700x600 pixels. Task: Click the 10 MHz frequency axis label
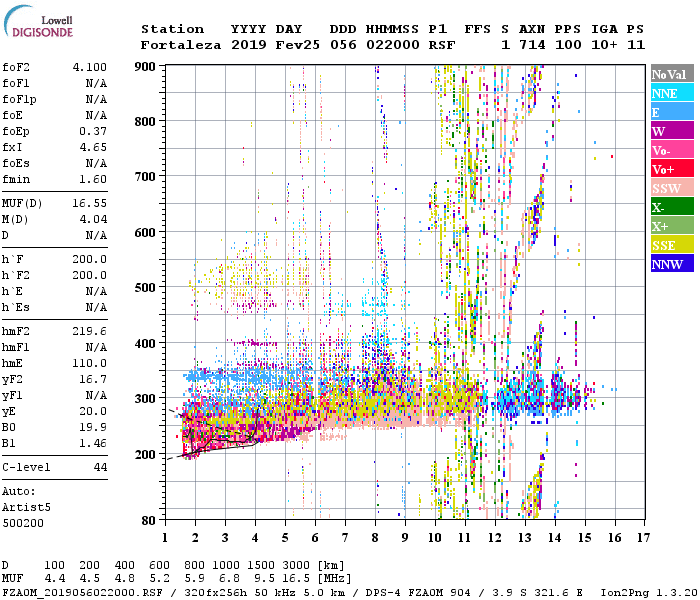pyautogui.click(x=435, y=538)
